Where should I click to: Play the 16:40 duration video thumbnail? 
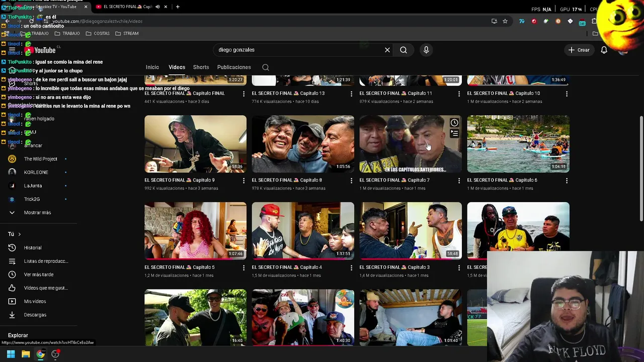[195, 318]
